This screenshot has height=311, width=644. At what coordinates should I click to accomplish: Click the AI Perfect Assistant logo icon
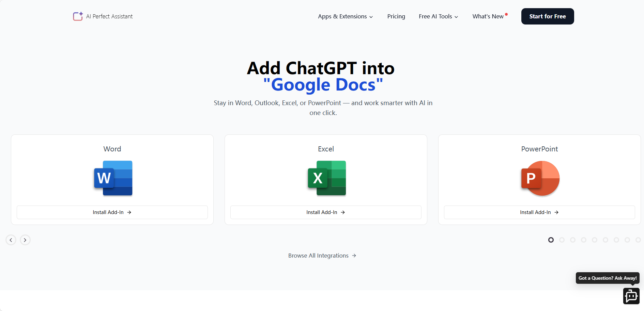(78, 16)
